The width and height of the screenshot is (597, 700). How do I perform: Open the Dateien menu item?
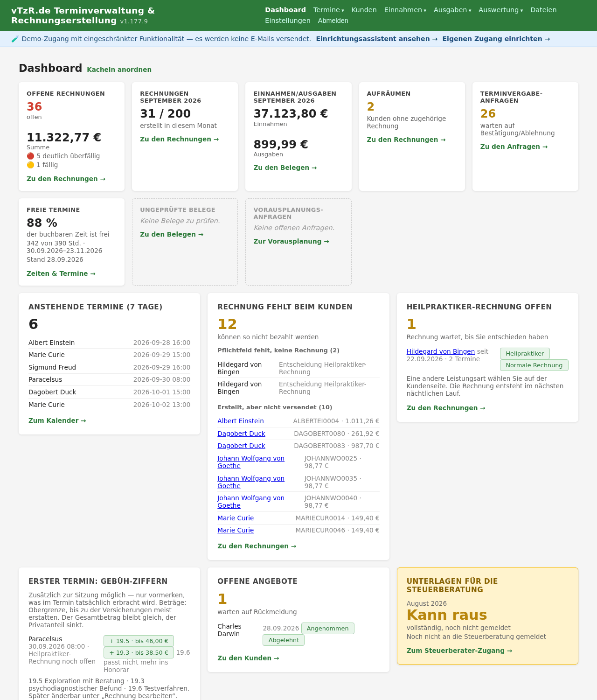(543, 10)
